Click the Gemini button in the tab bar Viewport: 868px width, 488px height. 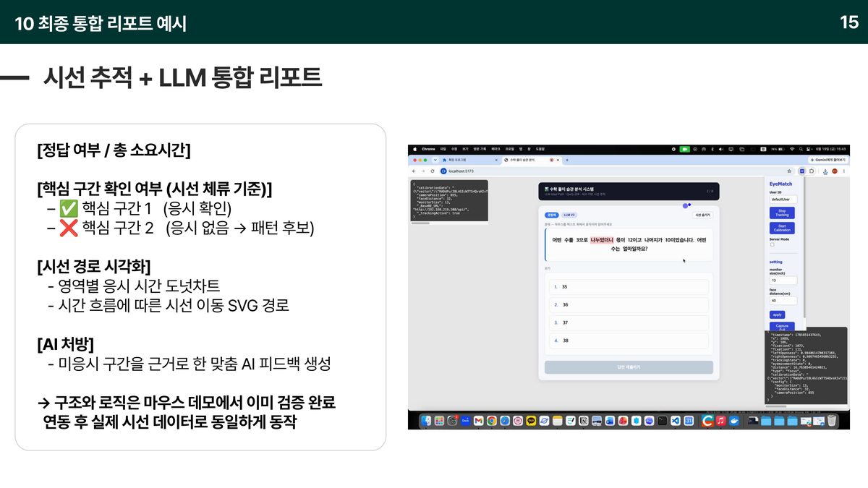click(827, 160)
